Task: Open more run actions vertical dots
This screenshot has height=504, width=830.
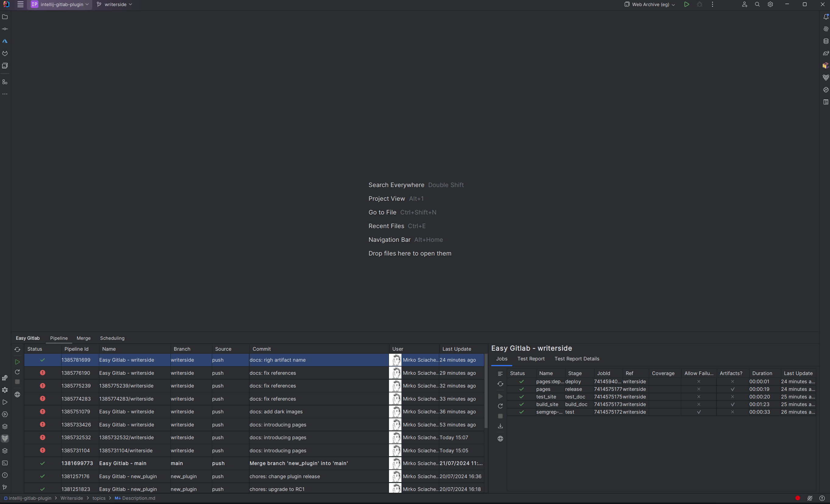Action: [x=713, y=4]
